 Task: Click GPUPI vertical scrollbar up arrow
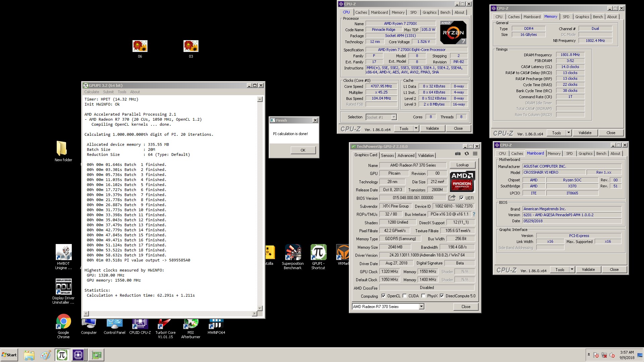click(x=260, y=99)
